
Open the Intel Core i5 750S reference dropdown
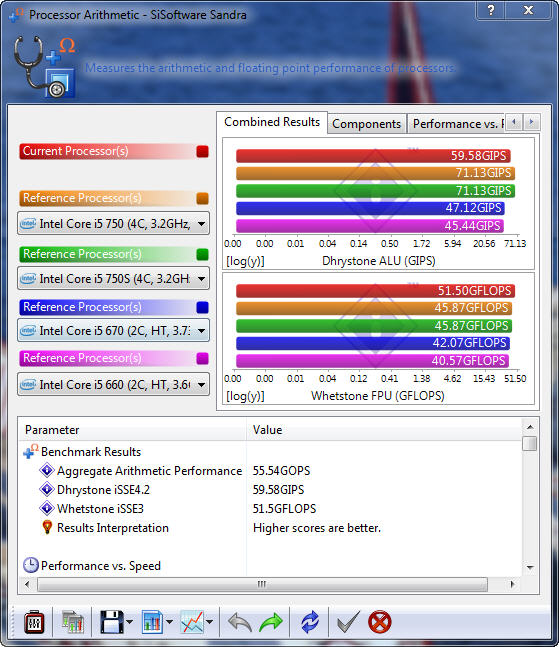(113, 279)
